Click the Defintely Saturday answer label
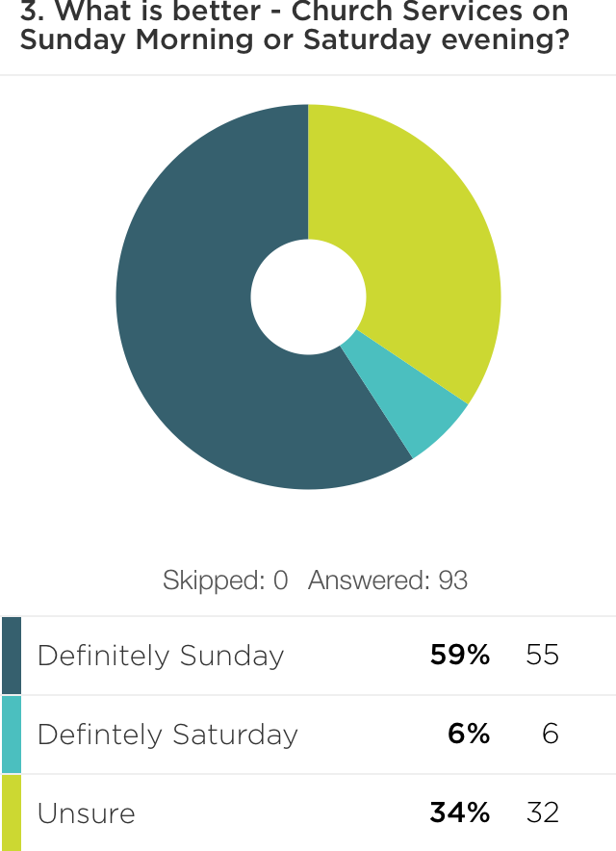 [x=167, y=735]
